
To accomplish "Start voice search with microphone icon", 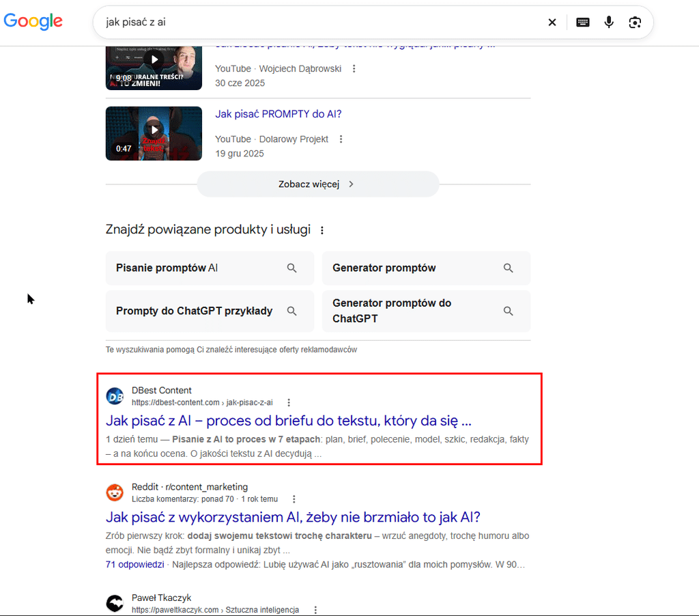I will coord(608,22).
